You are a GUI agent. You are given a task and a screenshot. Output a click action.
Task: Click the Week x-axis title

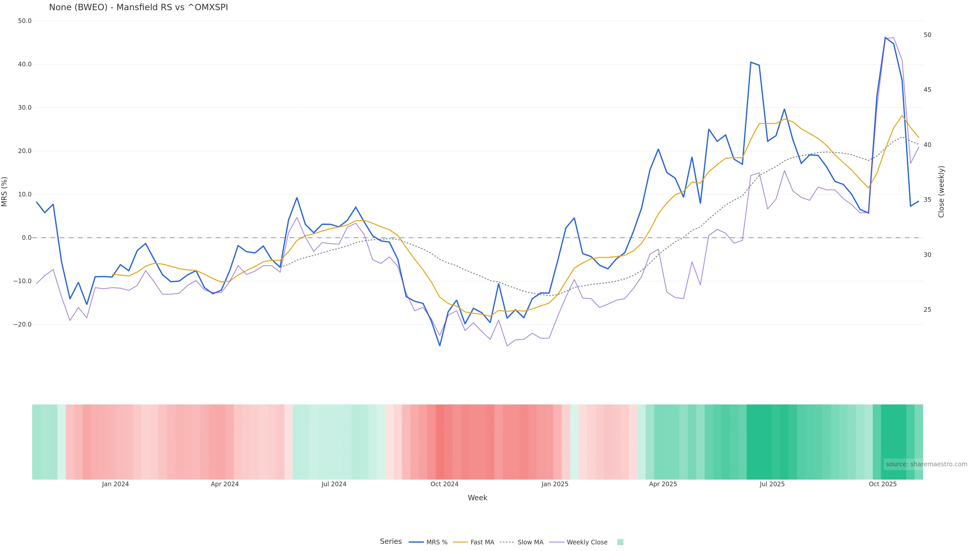pyautogui.click(x=477, y=498)
